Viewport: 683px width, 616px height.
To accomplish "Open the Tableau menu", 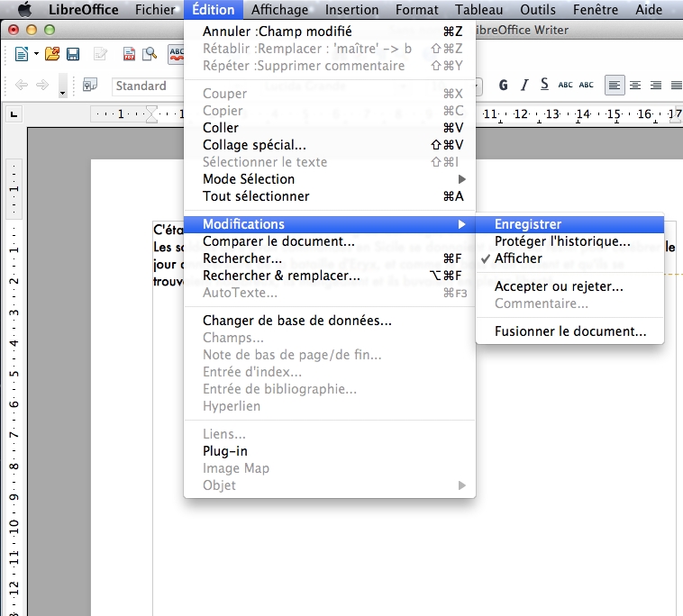I will [479, 10].
